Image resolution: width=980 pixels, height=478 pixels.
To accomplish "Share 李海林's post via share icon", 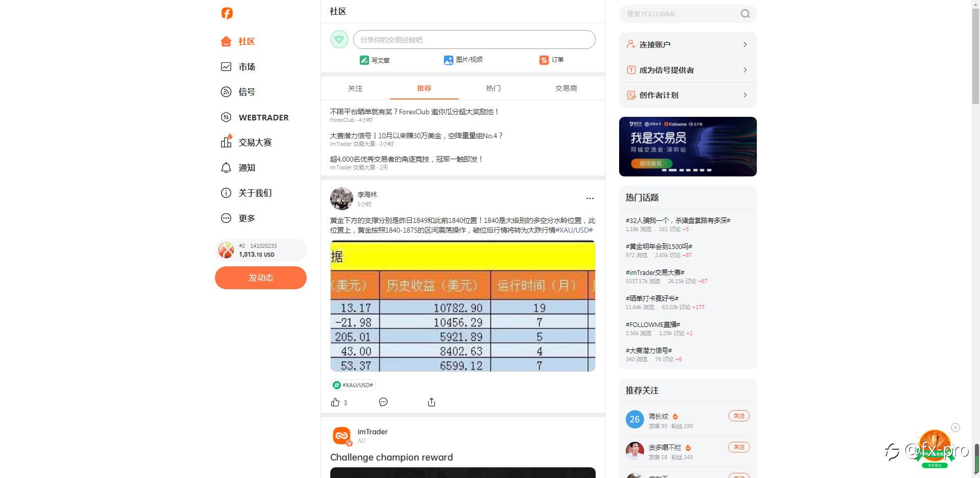I will pyautogui.click(x=432, y=402).
